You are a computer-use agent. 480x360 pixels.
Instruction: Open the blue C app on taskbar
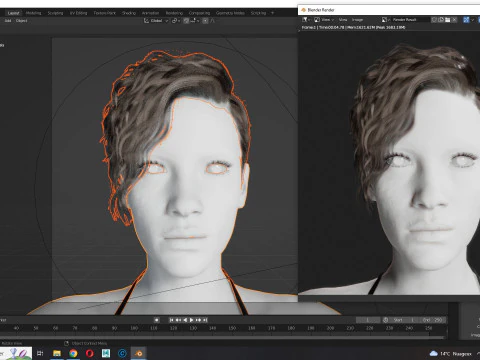[122, 353]
